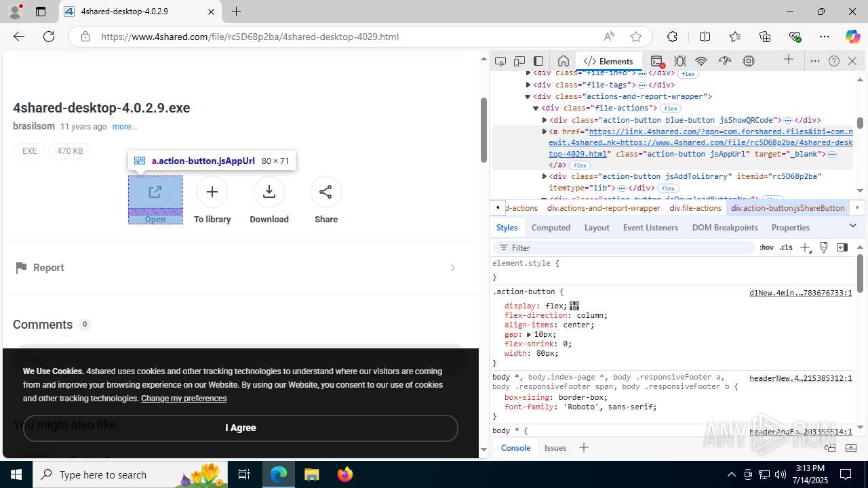Toggle device emulation mode icon
Viewport: 868px width, 488px height.
point(519,61)
